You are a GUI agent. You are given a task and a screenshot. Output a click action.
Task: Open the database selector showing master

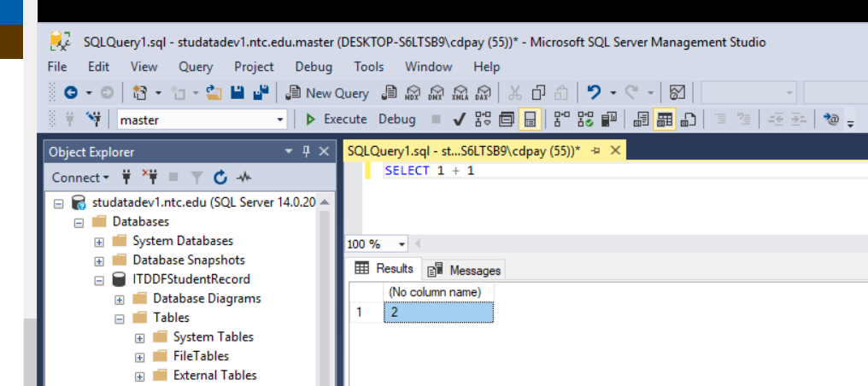(202, 120)
